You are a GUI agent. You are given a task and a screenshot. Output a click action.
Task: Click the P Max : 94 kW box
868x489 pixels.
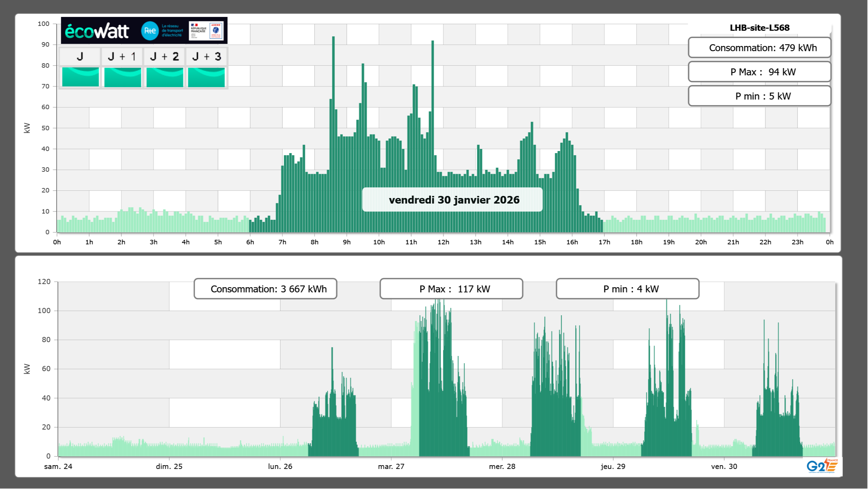click(759, 72)
